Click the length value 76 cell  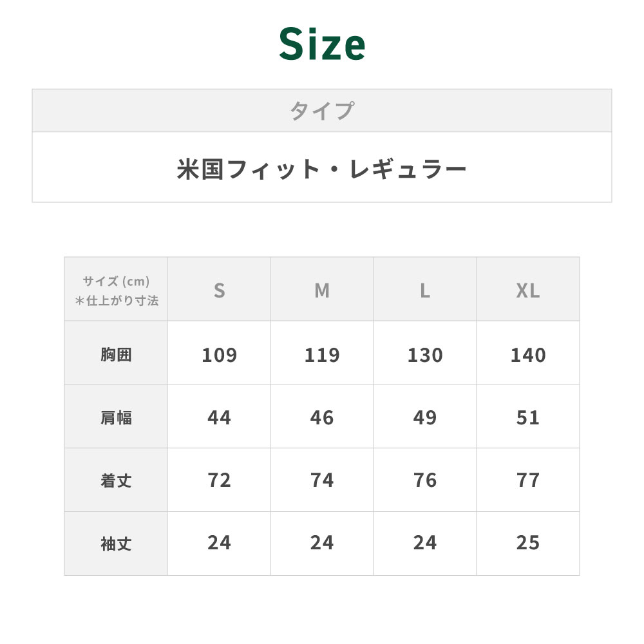(x=425, y=480)
